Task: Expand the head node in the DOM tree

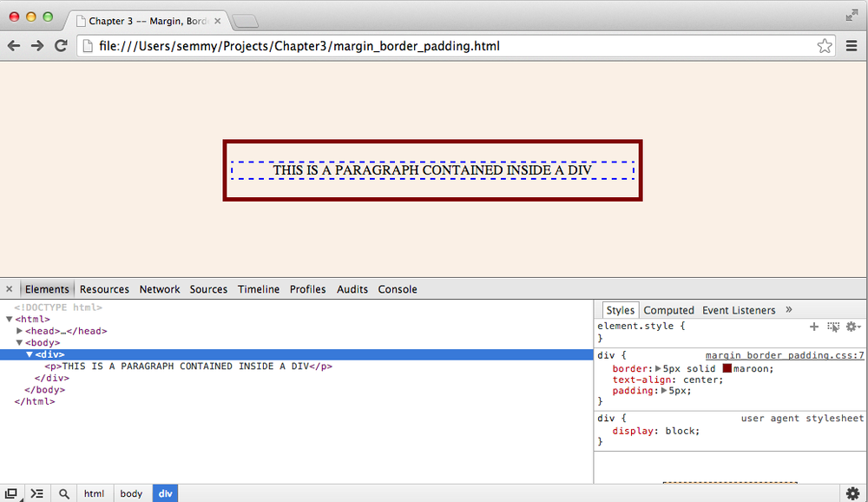Action: pos(19,331)
